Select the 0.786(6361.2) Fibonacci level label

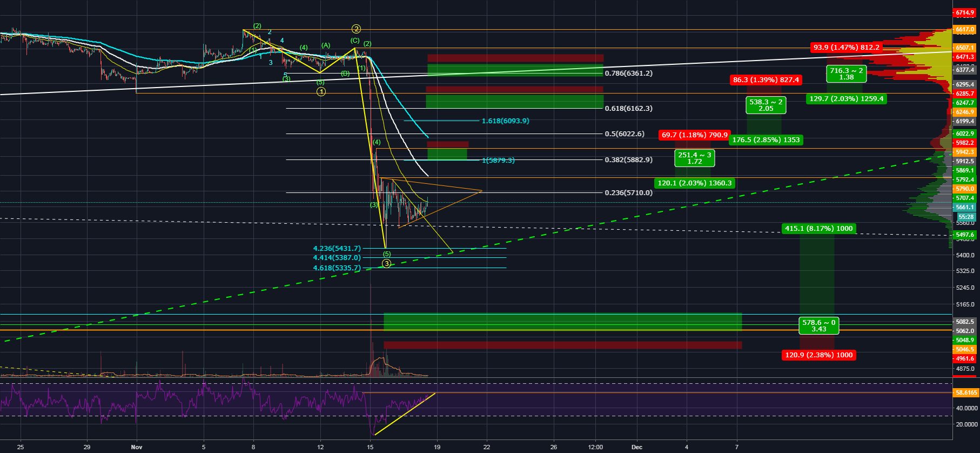pyautogui.click(x=628, y=74)
